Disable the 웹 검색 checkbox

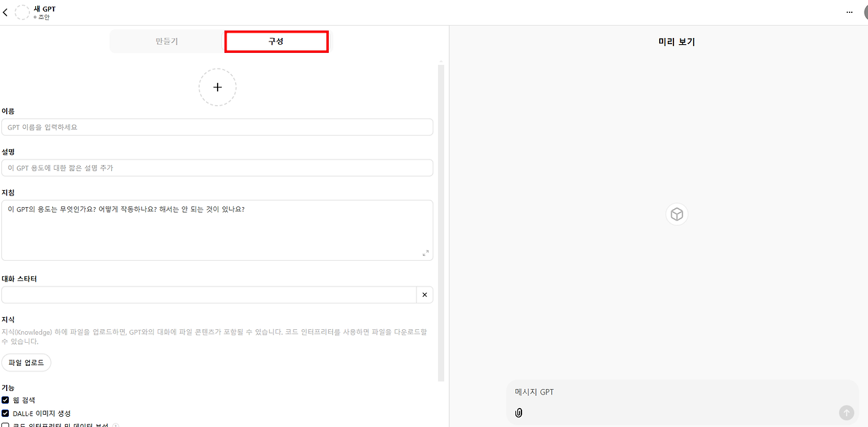click(x=5, y=399)
